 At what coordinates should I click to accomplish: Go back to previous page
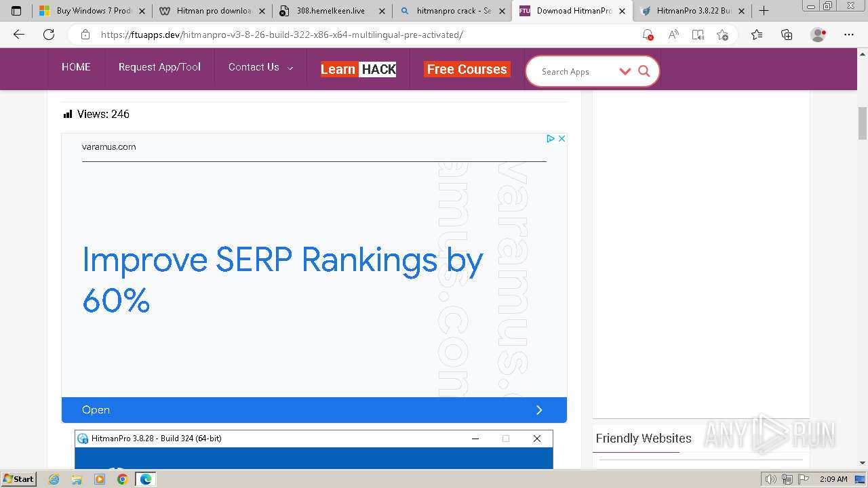click(x=19, y=35)
